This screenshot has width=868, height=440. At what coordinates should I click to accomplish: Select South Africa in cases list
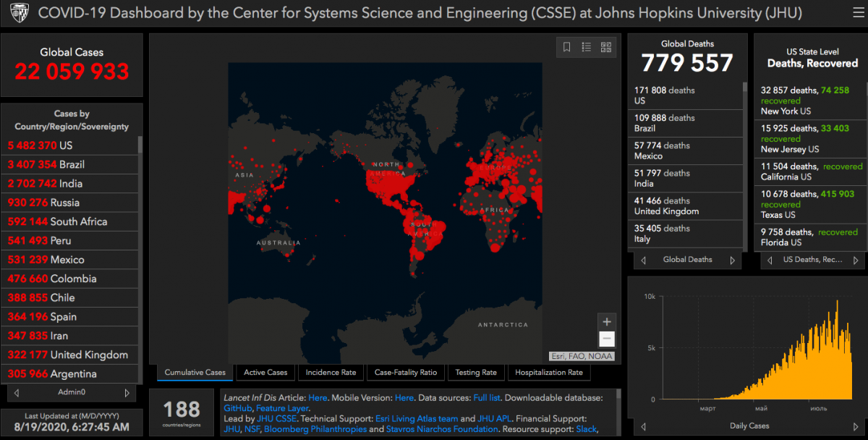coord(70,221)
